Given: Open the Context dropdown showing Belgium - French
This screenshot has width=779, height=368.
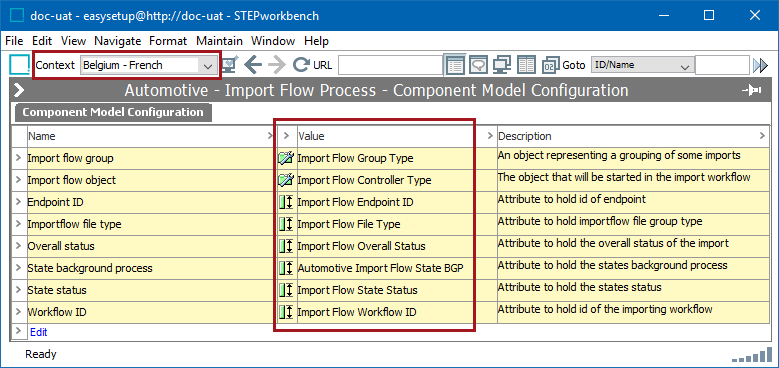Looking at the screenshot, I should [149, 65].
